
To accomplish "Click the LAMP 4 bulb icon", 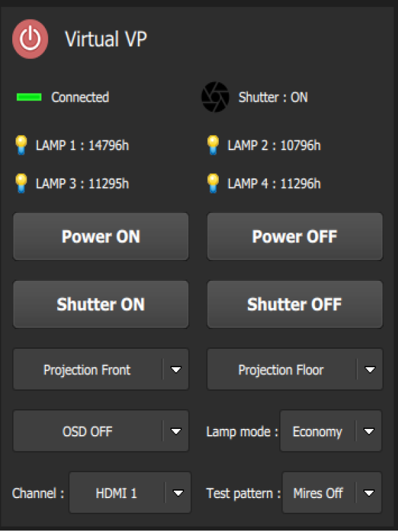I will [213, 183].
